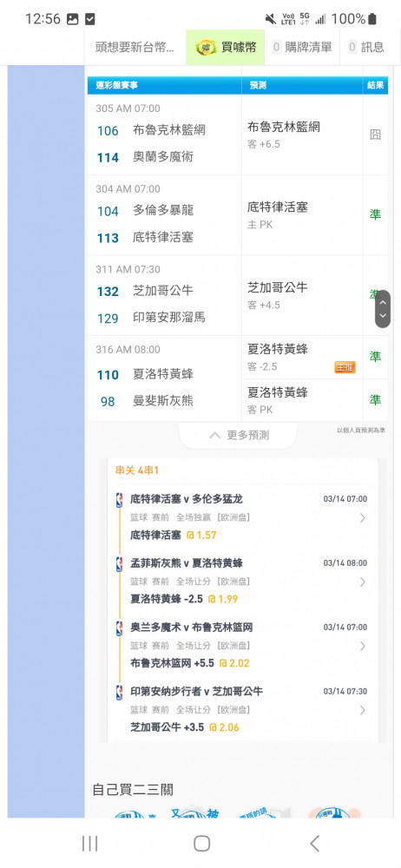Tap prediction 客 +4.5
This screenshot has width=401, height=868.
pyautogui.click(x=264, y=305)
